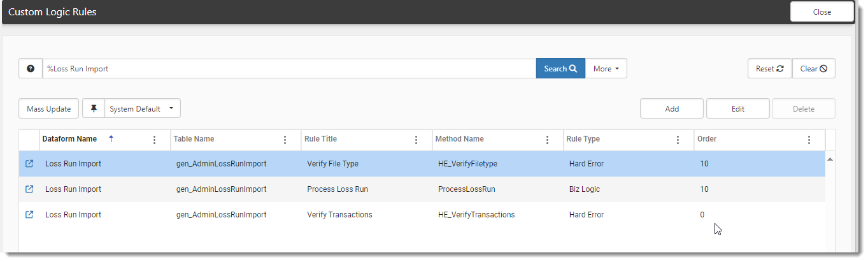
Task: Click the help question mark icon
Action: pos(31,69)
